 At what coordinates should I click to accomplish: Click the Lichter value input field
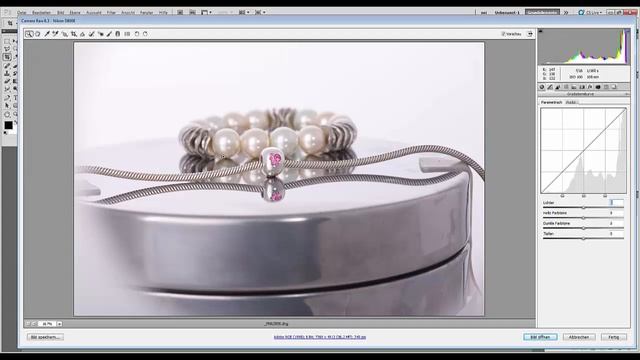[617, 202]
